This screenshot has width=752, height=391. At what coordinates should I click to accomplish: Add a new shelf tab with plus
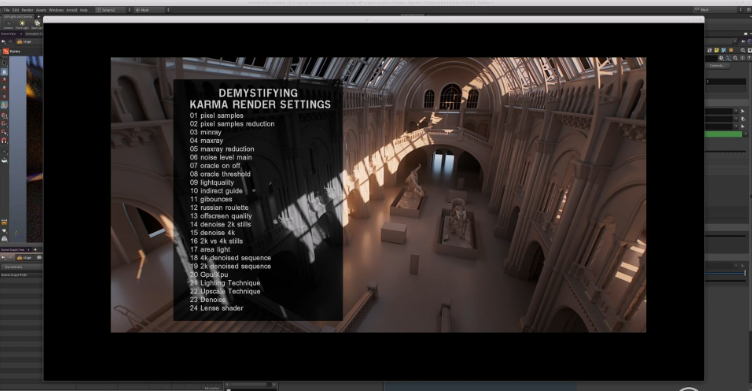[39, 17]
